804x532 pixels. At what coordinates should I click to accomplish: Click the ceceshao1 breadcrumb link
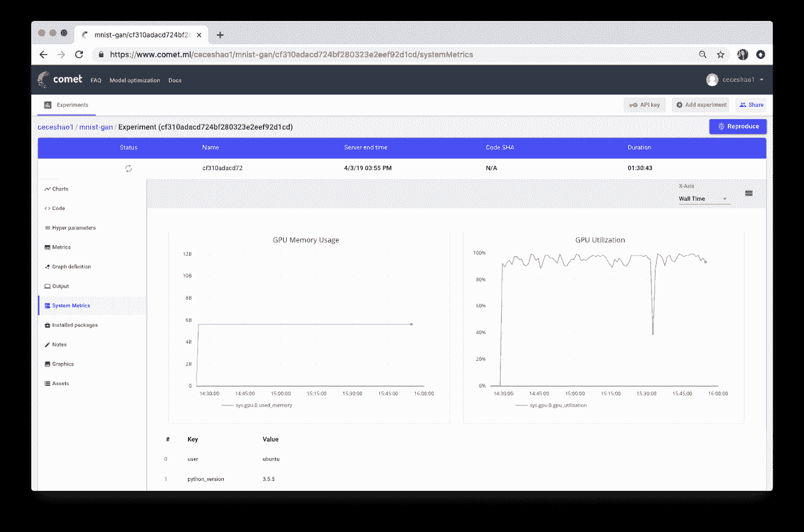coord(55,127)
